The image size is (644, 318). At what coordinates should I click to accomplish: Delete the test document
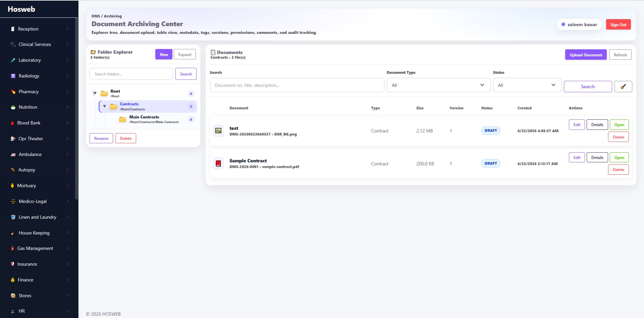618,137
